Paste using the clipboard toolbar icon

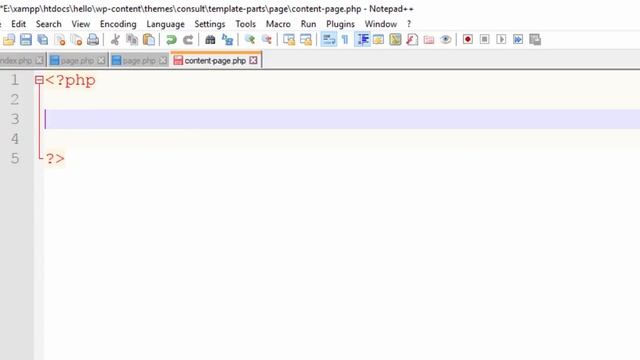click(149, 40)
